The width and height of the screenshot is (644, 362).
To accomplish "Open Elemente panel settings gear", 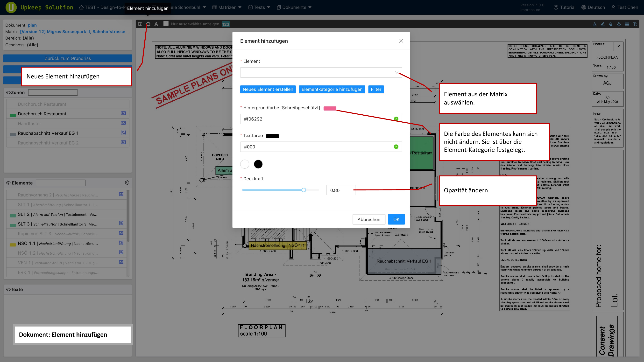I will 127,183.
